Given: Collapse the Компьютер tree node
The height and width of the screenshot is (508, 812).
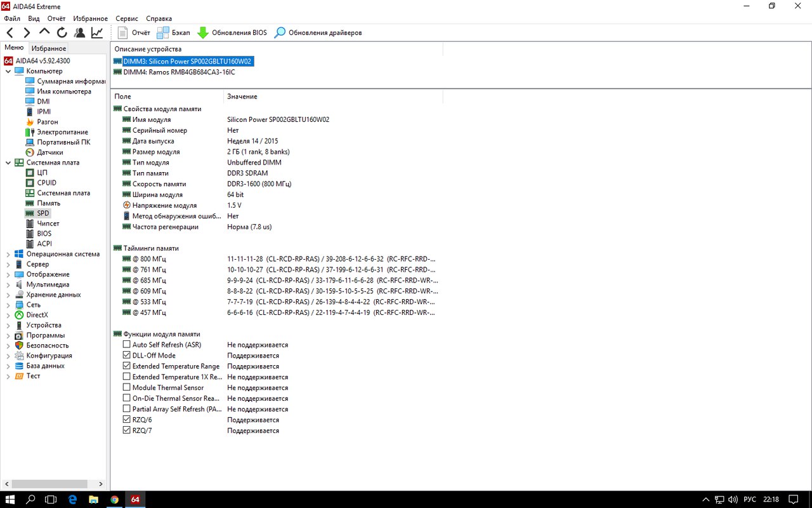Looking at the screenshot, I should click(x=8, y=71).
